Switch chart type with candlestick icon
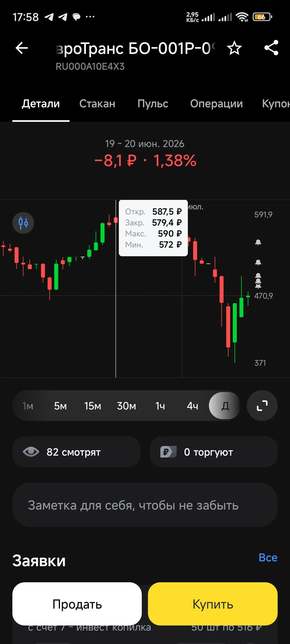The height and width of the screenshot is (644, 290). pyautogui.click(x=23, y=223)
